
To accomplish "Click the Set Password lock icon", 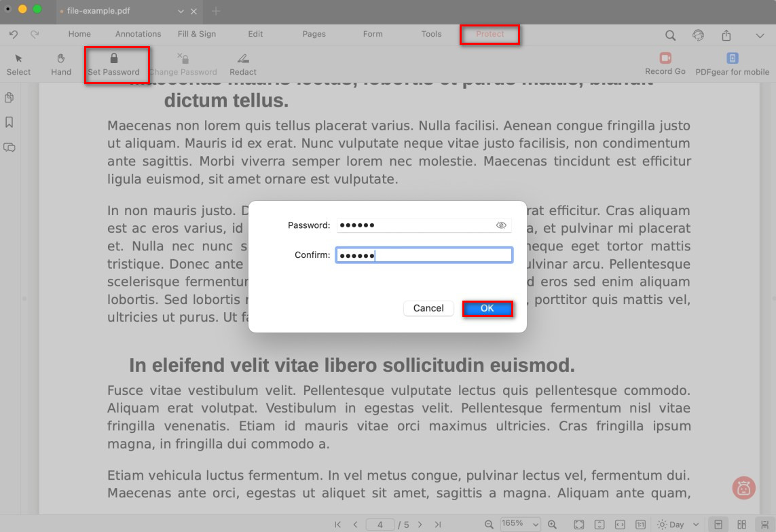I will (114, 58).
